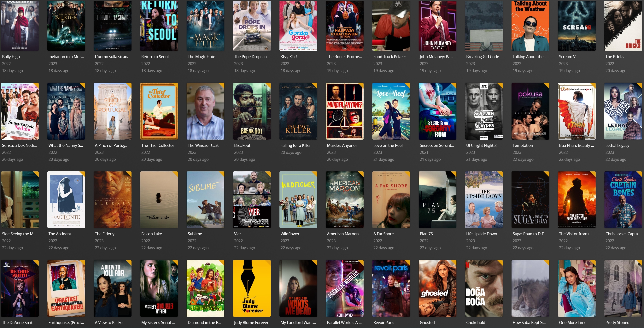Open The Bricks title link
The width and height of the screenshot is (644, 328).
[614, 57]
